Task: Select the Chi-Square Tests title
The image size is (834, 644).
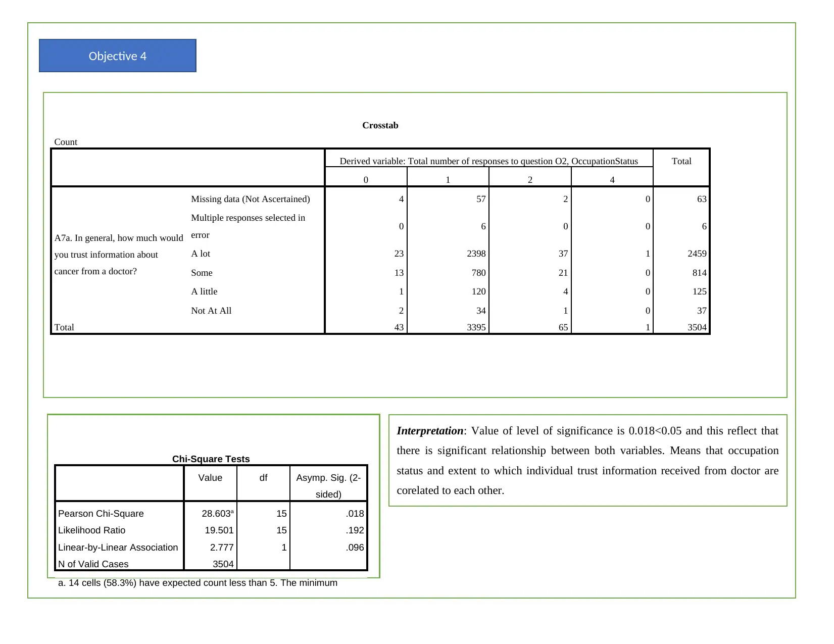Action: [x=211, y=459]
